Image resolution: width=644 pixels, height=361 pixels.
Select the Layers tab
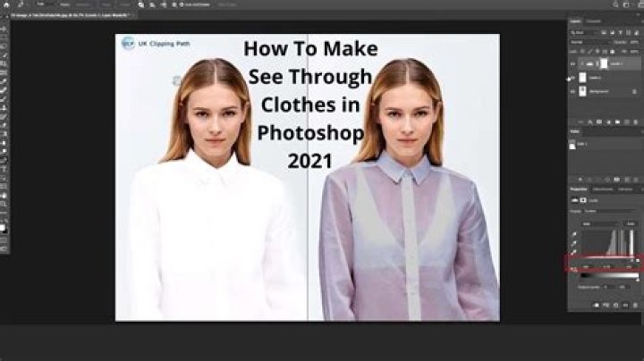coord(576,21)
